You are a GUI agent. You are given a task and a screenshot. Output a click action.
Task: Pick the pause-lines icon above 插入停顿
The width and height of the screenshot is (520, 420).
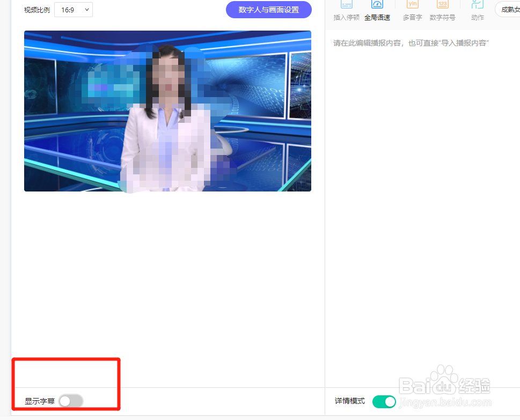point(346,4)
